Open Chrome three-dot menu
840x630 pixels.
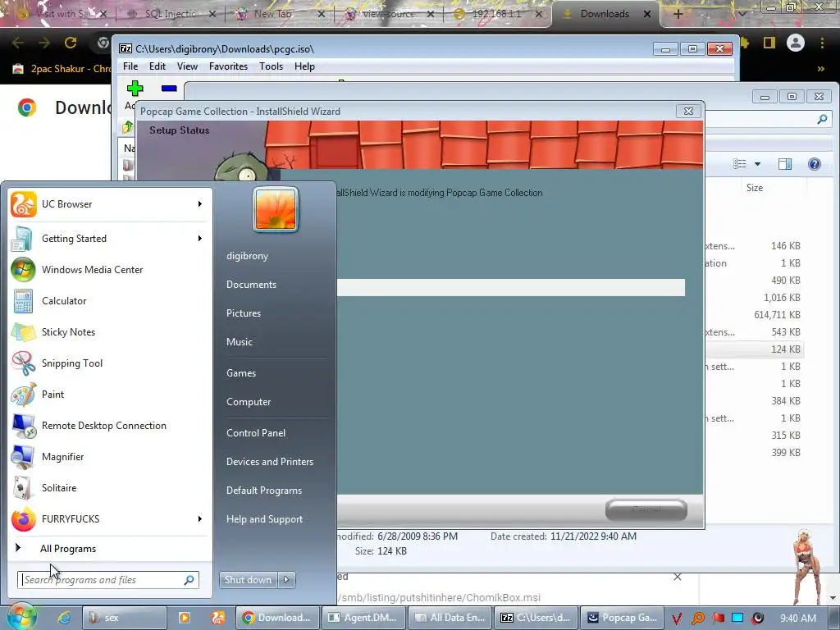coord(822,43)
